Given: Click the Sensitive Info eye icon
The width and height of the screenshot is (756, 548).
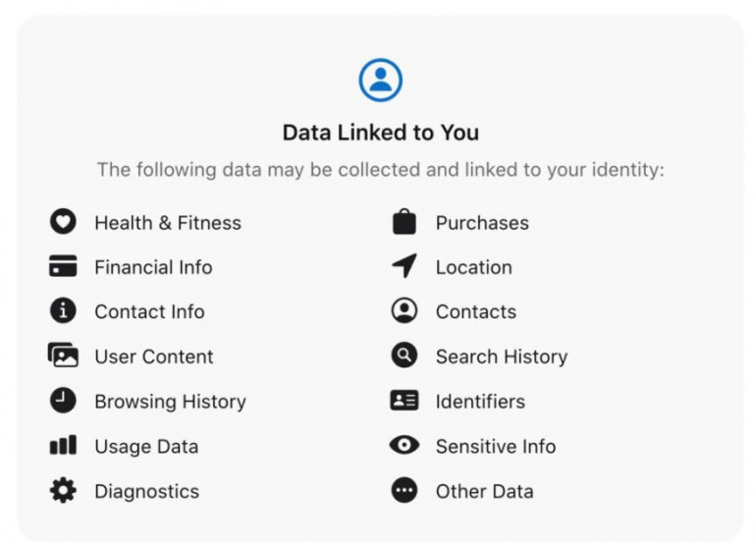Looking at the screenshot, I should click(404, 446).
